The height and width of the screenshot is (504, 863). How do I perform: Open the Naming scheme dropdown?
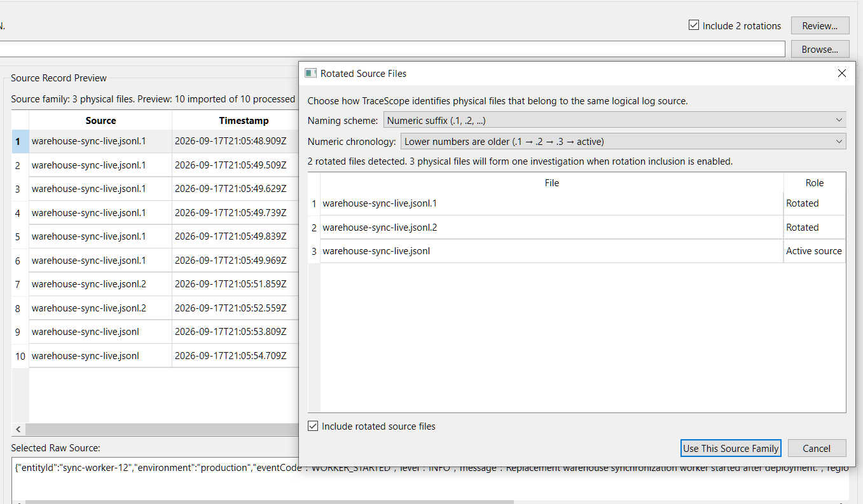(x=614, y=120)
